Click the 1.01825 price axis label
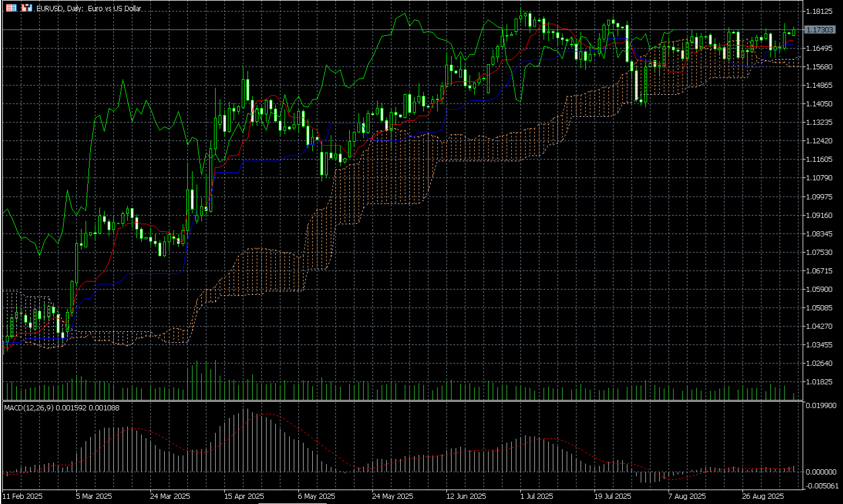Screen dimensions: 843x504 [x=819, y=382]
